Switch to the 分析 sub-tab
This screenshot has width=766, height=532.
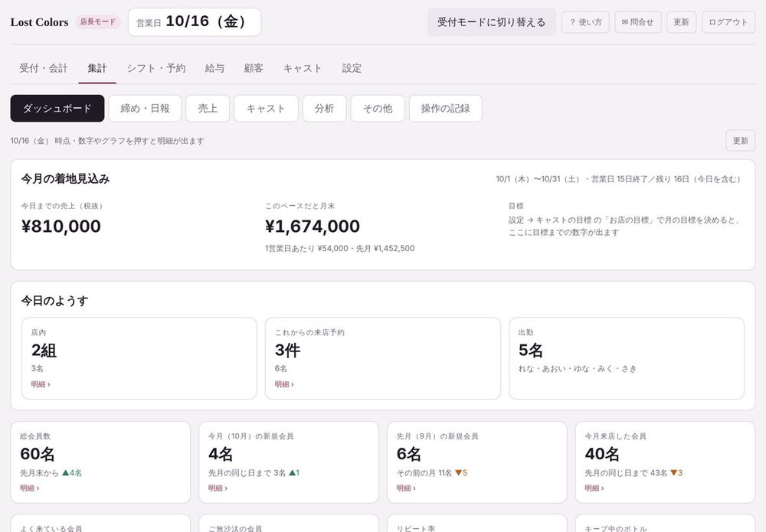[x=324, y=109]
